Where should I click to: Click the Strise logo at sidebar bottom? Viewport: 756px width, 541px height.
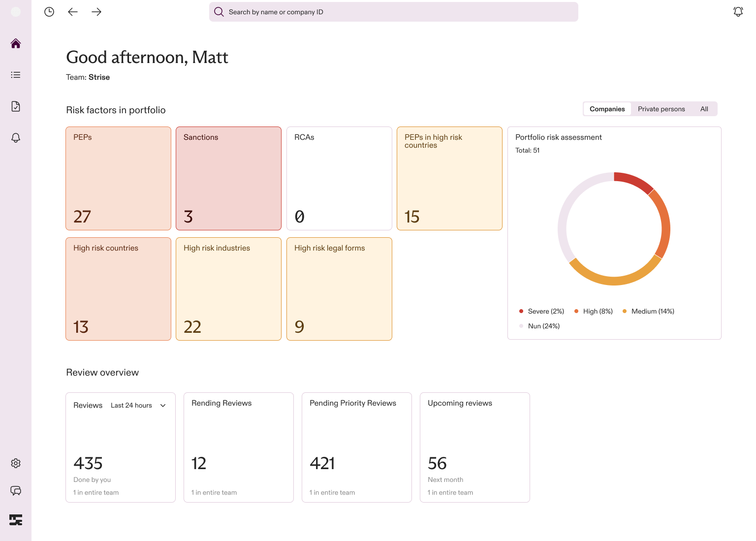tap(16, 520)
